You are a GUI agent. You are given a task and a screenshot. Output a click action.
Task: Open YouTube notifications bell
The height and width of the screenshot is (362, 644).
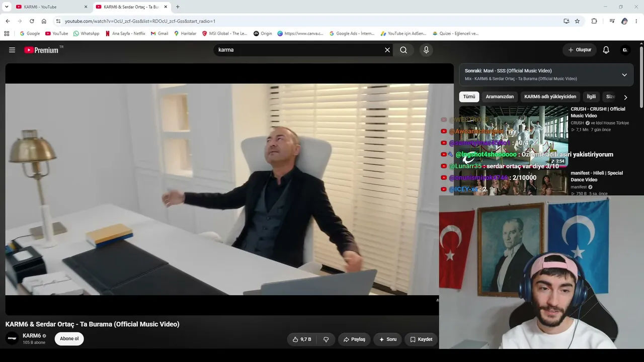pyautogui.click(x=606, y=50)
